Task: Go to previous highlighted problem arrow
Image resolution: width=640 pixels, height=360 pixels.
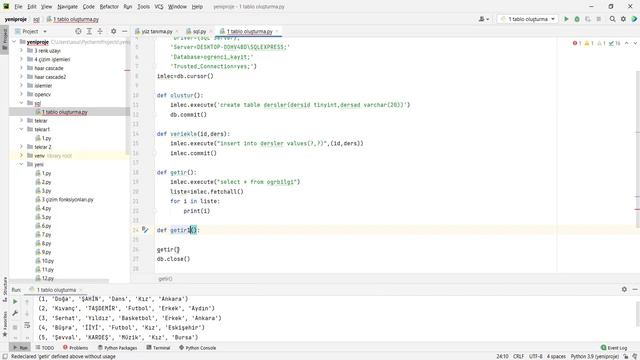Action: tap(627, 43)
